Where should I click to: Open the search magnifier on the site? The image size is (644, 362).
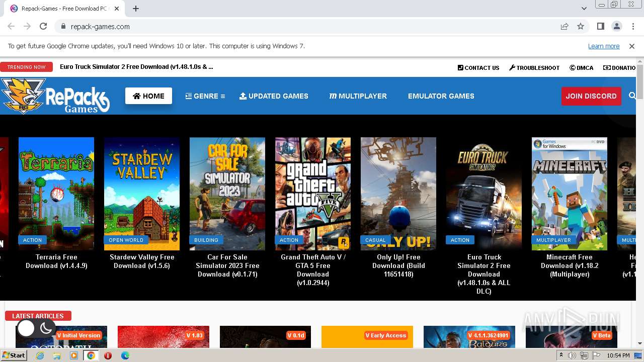click(x=632, y=96)
